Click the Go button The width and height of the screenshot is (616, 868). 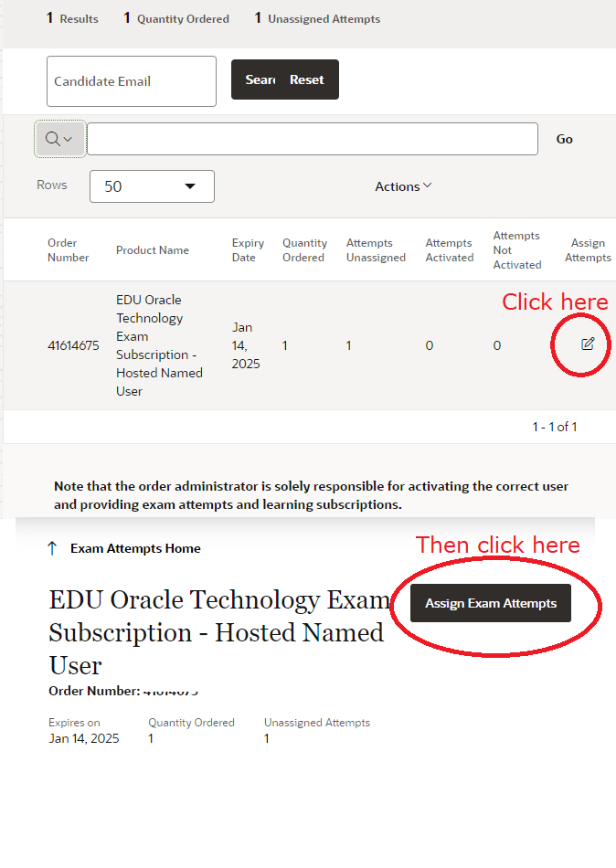(x=565, y=139)
